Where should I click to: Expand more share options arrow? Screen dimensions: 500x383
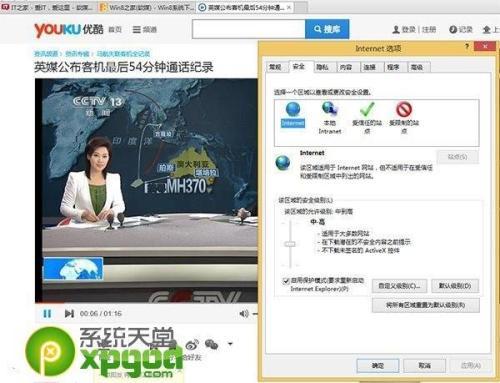[230, 344]
